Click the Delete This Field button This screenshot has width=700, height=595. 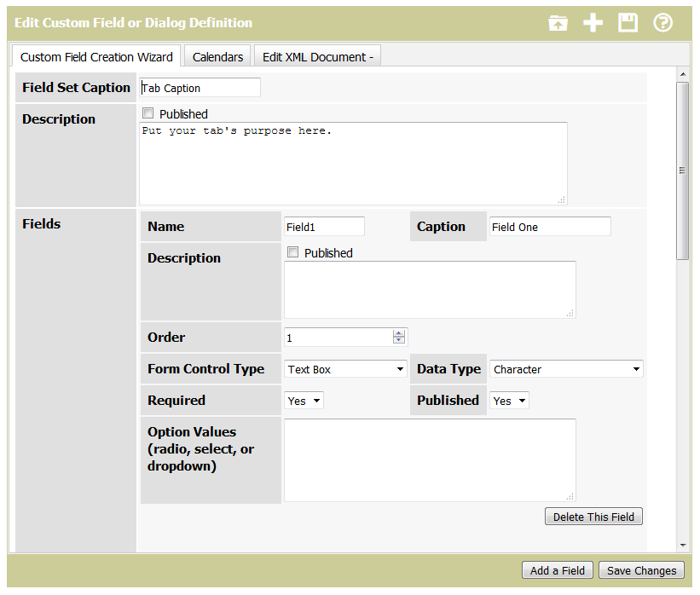[x=593, y=517]
